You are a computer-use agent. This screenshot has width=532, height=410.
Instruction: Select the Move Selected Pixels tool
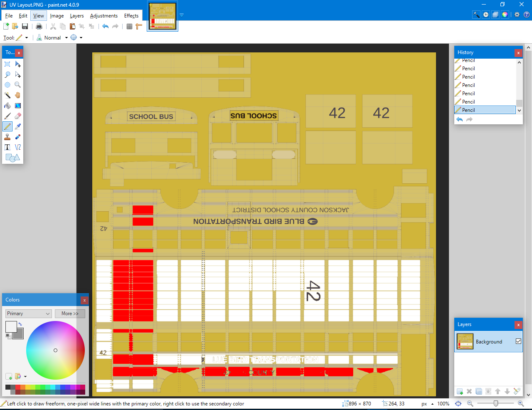(x=18, y=64)
